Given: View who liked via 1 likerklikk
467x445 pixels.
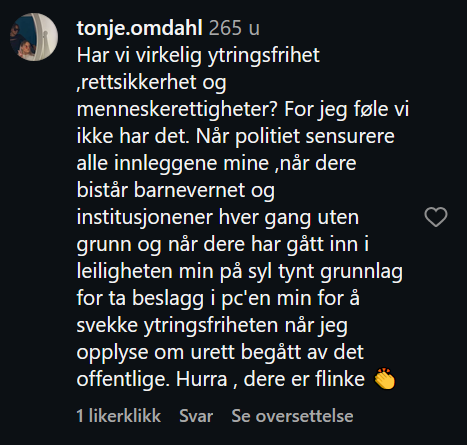Looking at the screenshot, I should [x=119, y=416].
